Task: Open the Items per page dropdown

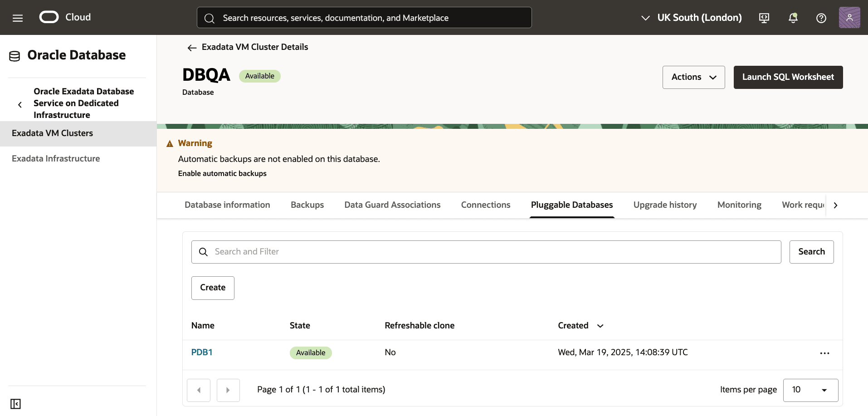Action: pyautogui.click(x=810, y=390)
